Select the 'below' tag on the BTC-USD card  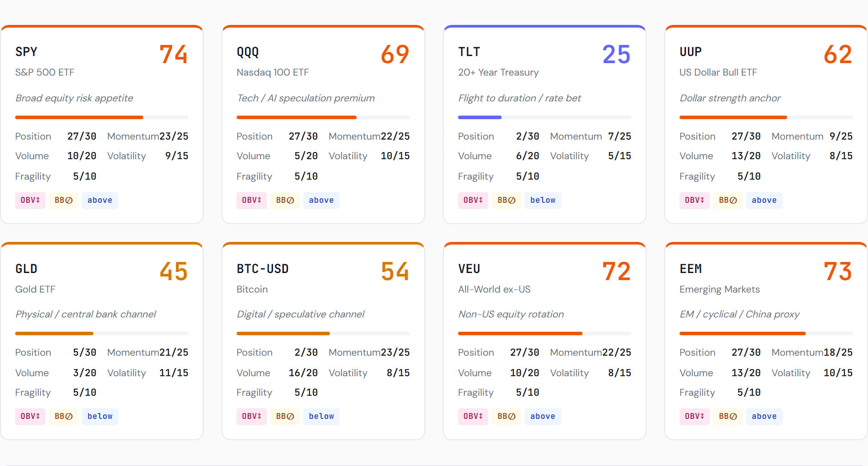(x=321, y=416)
